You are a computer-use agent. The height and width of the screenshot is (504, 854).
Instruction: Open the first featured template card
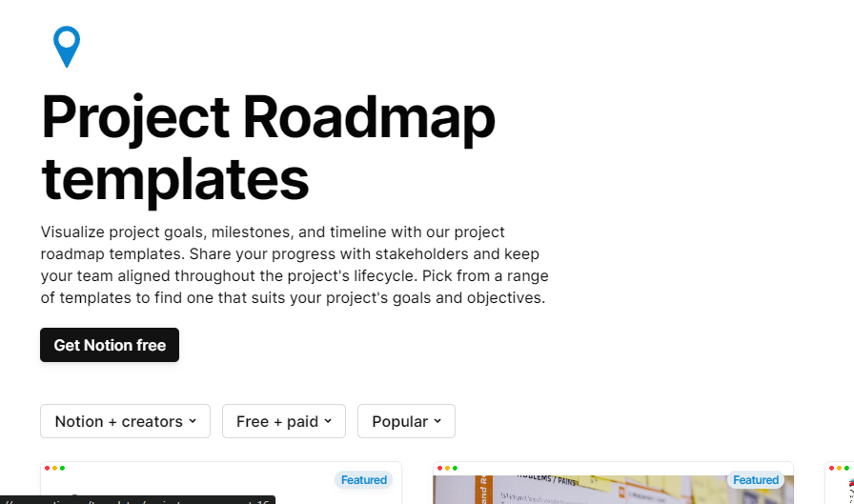click(220, 488)
